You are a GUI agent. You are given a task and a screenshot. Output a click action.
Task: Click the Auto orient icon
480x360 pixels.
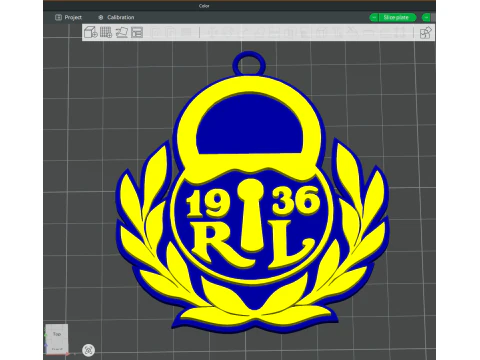coord(122,33)
